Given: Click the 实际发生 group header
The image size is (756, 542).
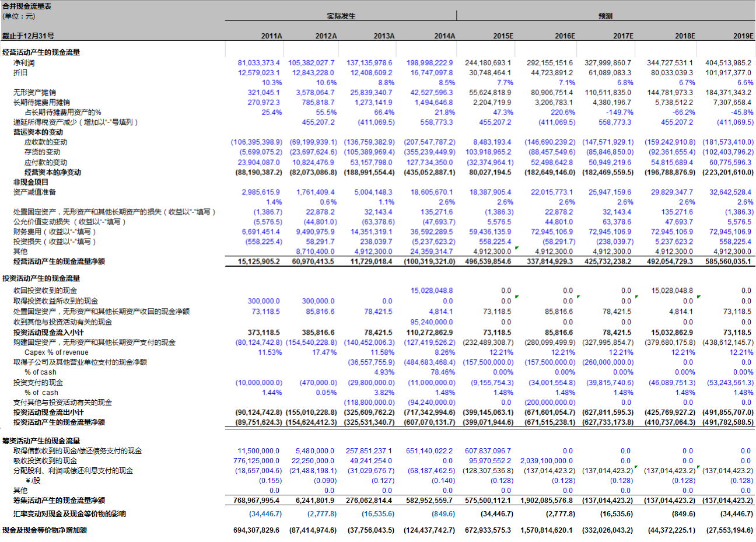Looking at the screenshot, I should tap(341, 16).
